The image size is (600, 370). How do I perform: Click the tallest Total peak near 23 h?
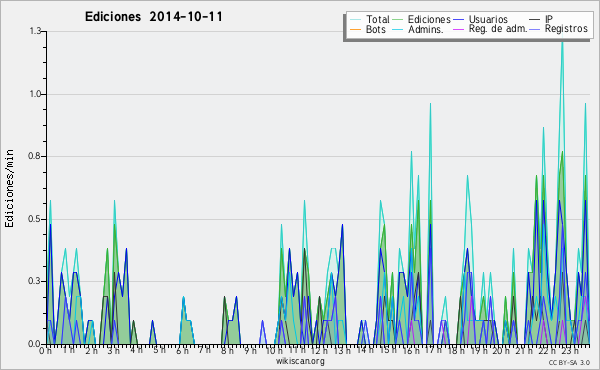(562, 44)
